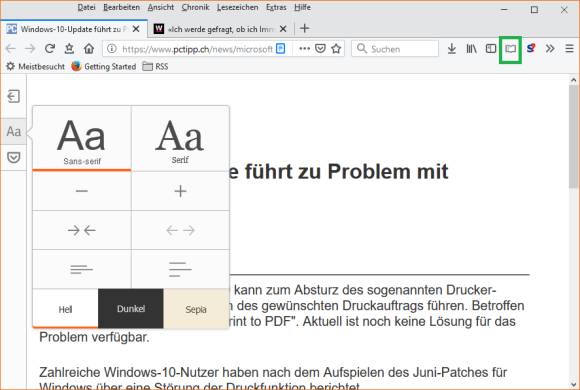The image size is (580, 390).
Task: Open the page actions three-dots menu
Action: click(304, 48)
